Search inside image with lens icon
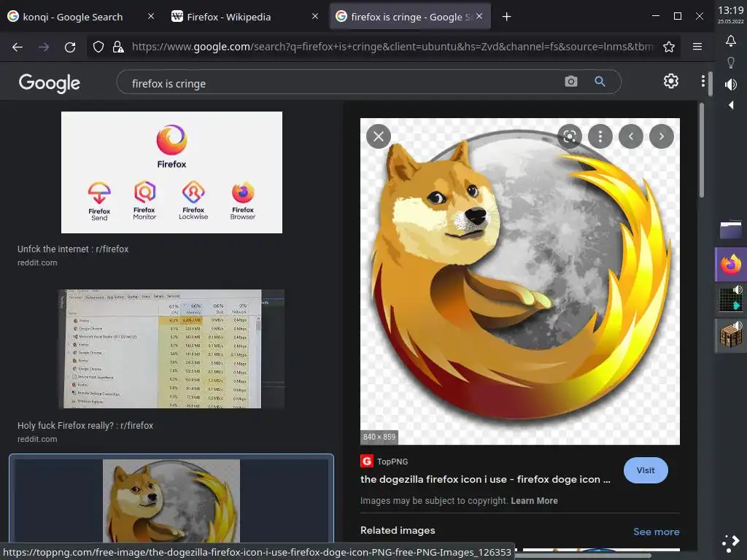The height and width of the screenshot is (560, 747). tap(569, 136)
